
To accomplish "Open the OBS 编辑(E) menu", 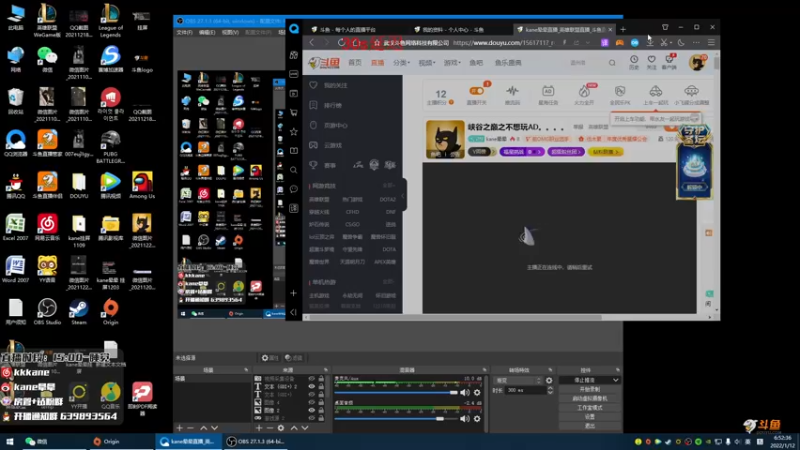I will pos(207,32).
